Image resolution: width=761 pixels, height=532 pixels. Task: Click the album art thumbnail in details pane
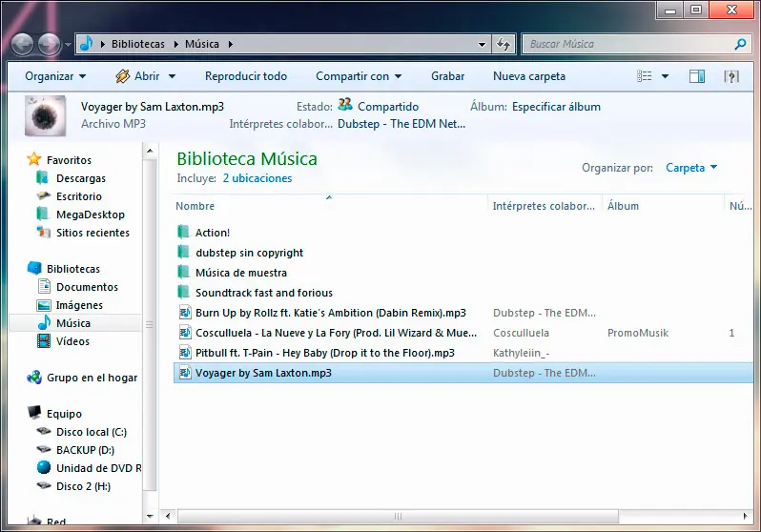click(x=46, y=115)
